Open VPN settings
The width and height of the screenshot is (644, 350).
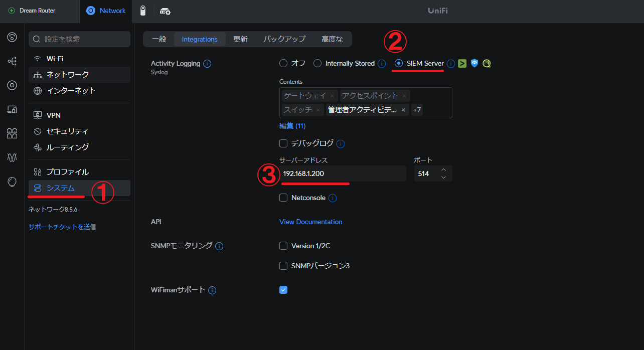(x=79, y=115)
